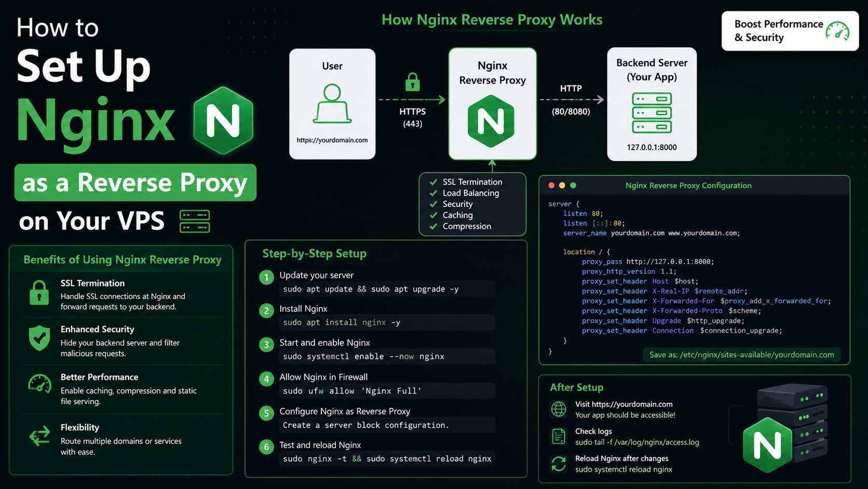Click the 'Flexibility' benefit title

[79, 428]
